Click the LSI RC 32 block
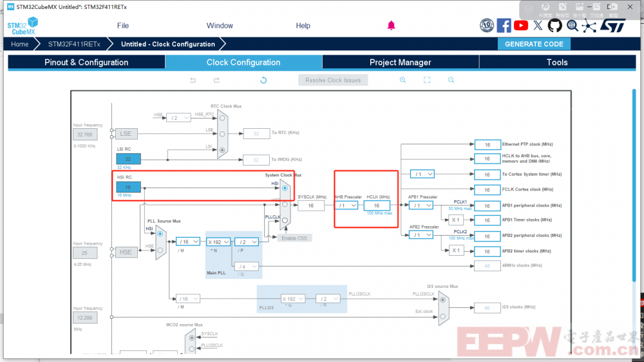644x362 pixels. coord(128,159)
